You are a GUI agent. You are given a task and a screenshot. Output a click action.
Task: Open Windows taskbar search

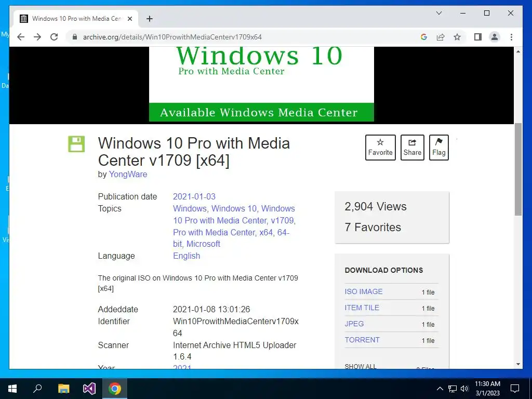tap(37, 389)
